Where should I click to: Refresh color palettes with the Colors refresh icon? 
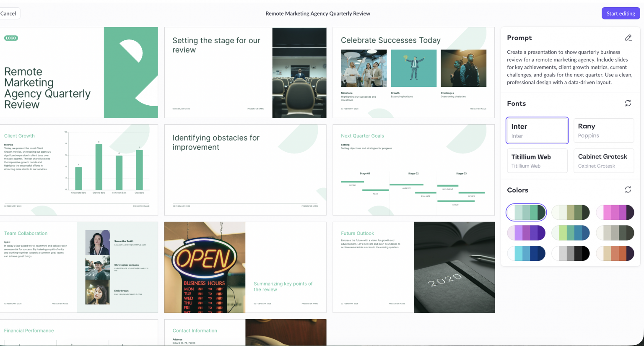(x=628, y=190)
